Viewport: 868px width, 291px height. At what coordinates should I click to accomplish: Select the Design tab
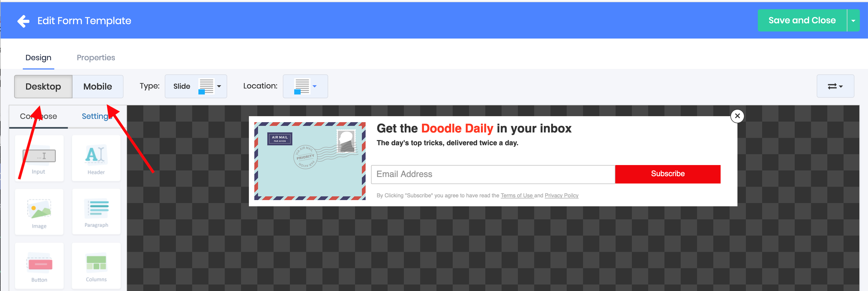tap(39, 58)
